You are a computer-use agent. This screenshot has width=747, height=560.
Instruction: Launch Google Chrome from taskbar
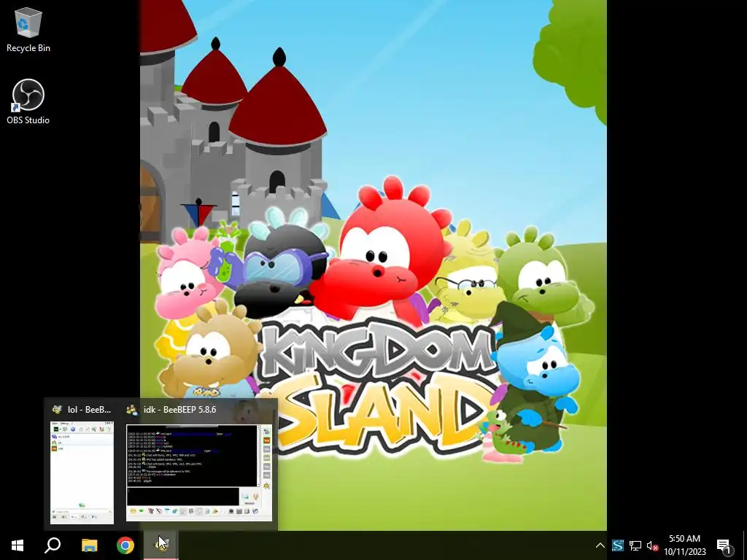click(125, 545)
